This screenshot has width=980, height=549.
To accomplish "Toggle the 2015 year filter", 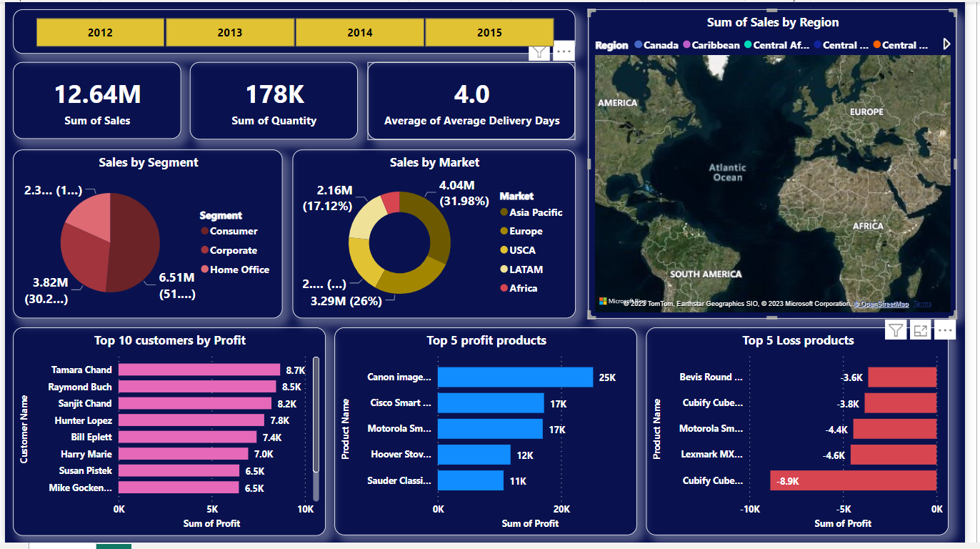I will 490,32.
